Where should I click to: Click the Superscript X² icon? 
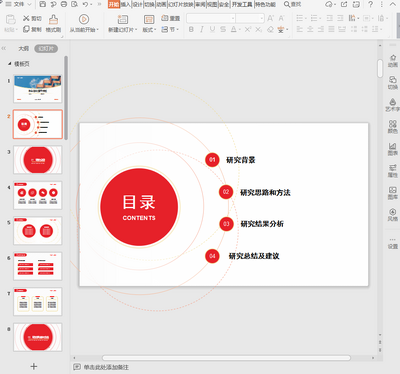(248, 29)
